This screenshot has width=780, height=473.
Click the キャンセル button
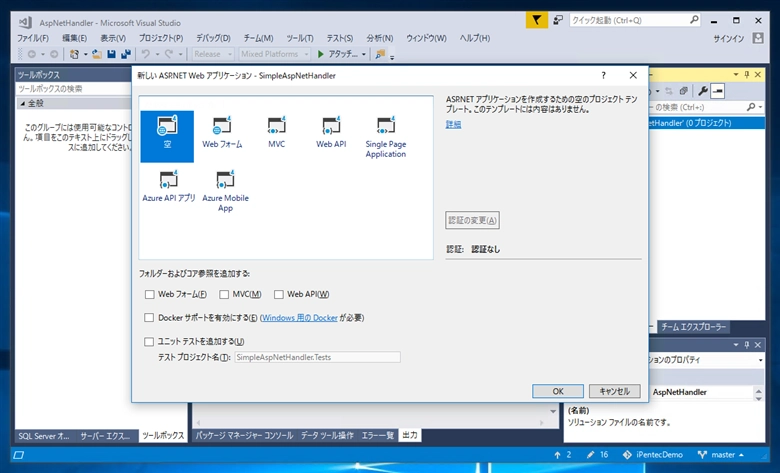[x=614, y=391]
